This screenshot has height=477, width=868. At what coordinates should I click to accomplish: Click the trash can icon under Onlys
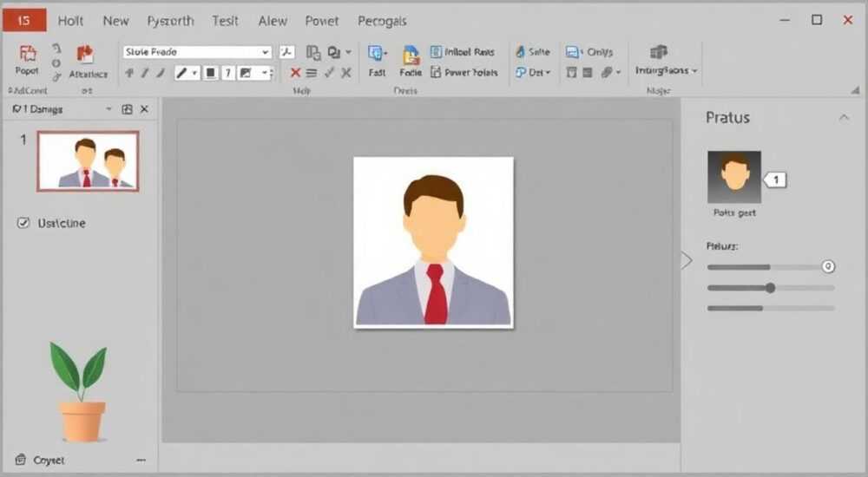coord(572,73)
